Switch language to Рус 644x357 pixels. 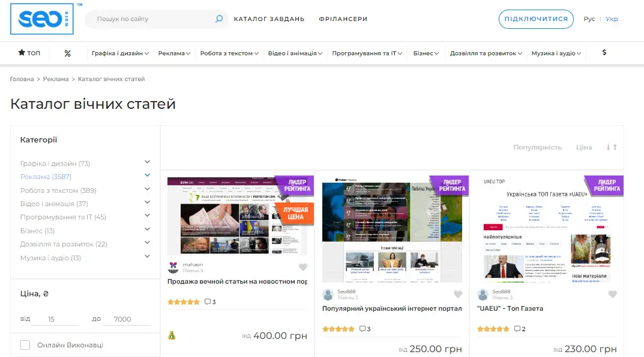589,19
